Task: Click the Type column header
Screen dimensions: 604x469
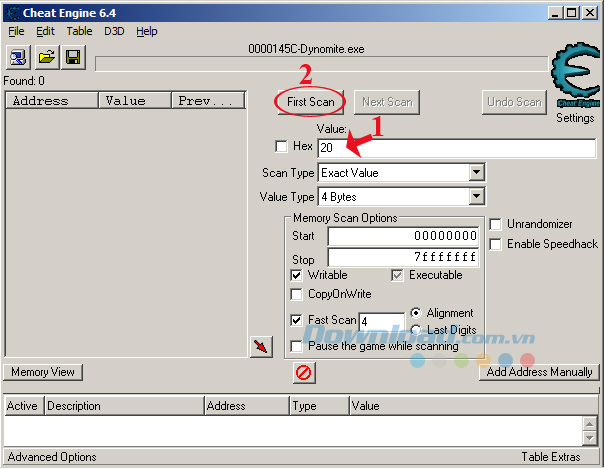Action: [319, 406]
